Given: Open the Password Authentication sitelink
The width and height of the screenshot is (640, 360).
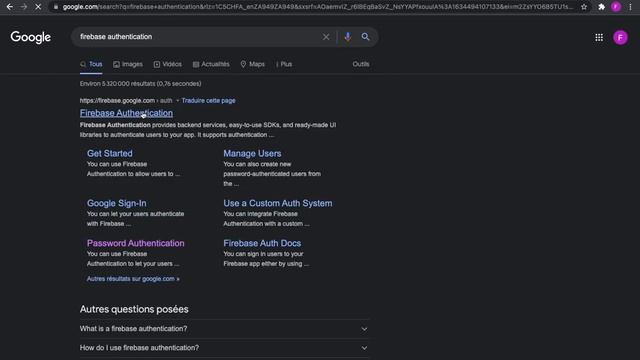Looking at the screenshot, I should 136,243.
